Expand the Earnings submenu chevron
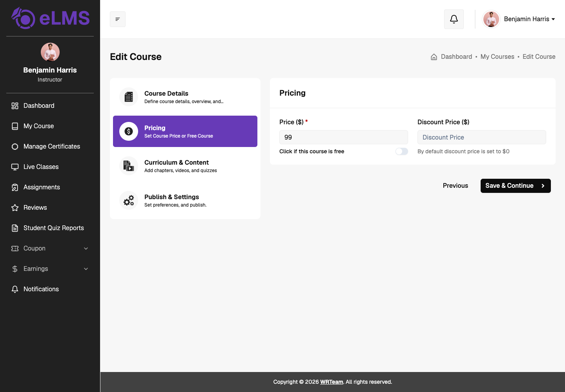The width and height of the screenshot is (565, 392). [86, 269]
